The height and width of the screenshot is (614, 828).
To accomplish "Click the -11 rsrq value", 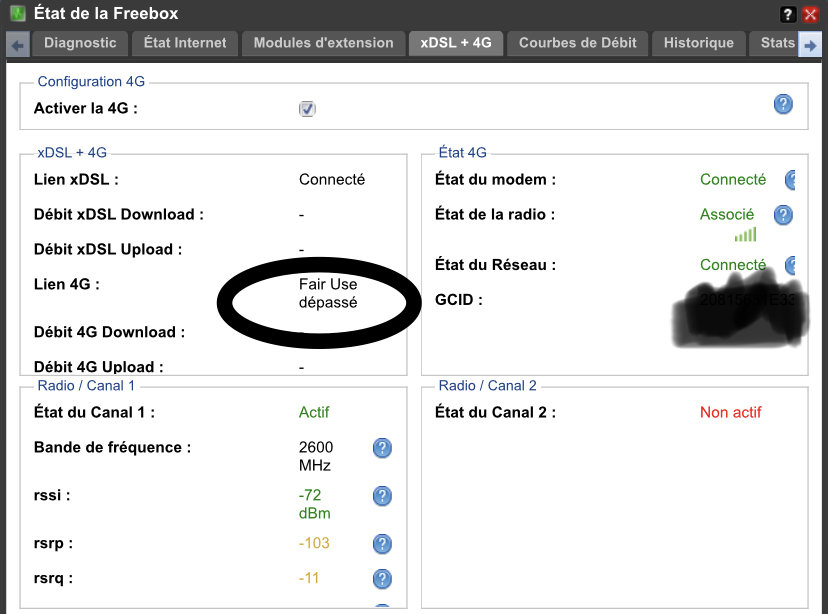I will click(x=309, y=578).
